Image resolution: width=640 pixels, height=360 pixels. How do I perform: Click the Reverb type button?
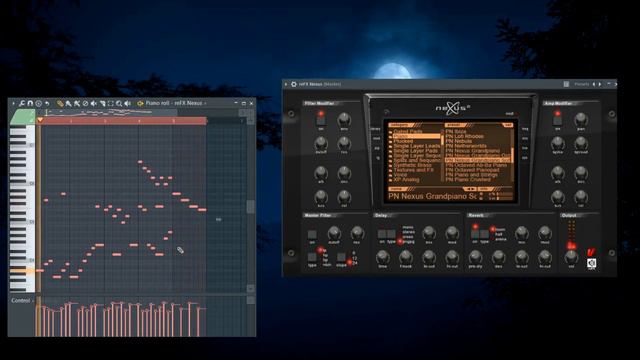[x=484, y=234]
